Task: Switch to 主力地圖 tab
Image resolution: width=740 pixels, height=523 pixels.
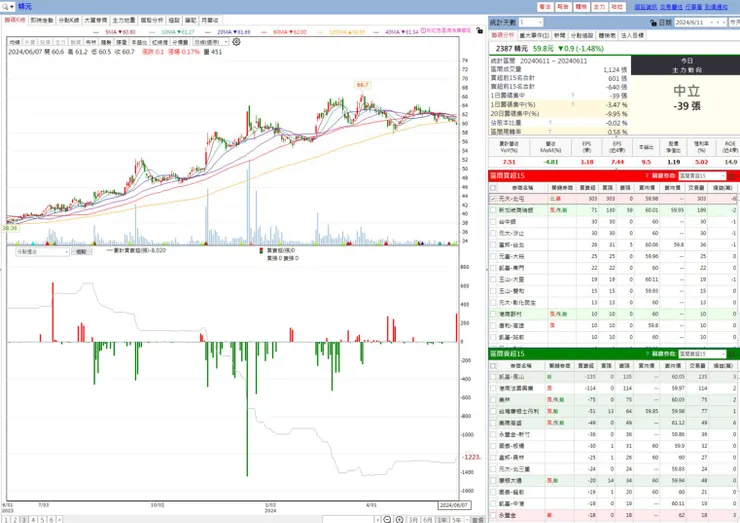Action: [x=124, y=20]
